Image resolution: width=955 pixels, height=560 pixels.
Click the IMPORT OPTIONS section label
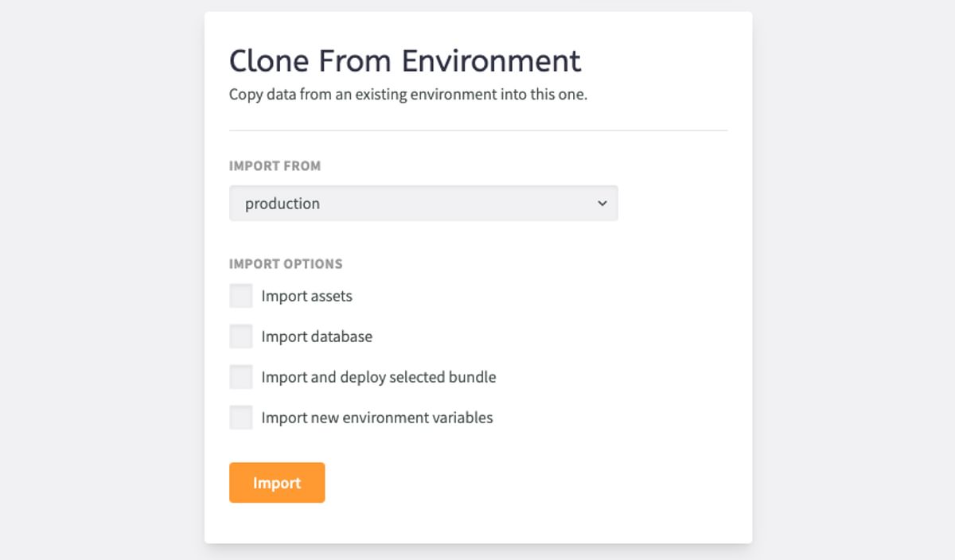[286, 264]
